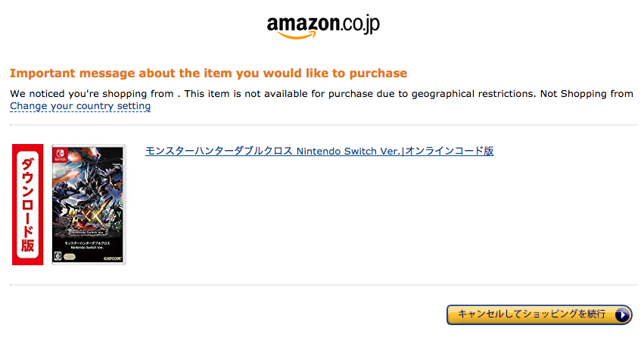Click the geographical restrictions message sentence
Image resolution: width=644 pixels, height=338 pixels.
359,94
